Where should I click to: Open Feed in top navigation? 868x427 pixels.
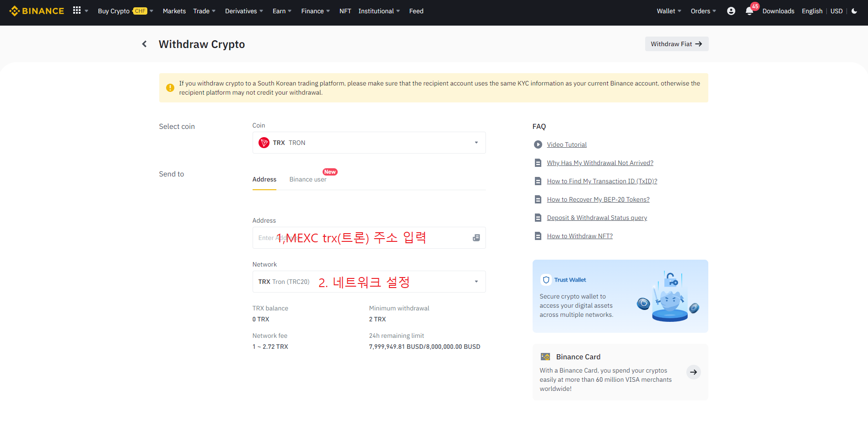pyautogui.click(x=416, y=11)
